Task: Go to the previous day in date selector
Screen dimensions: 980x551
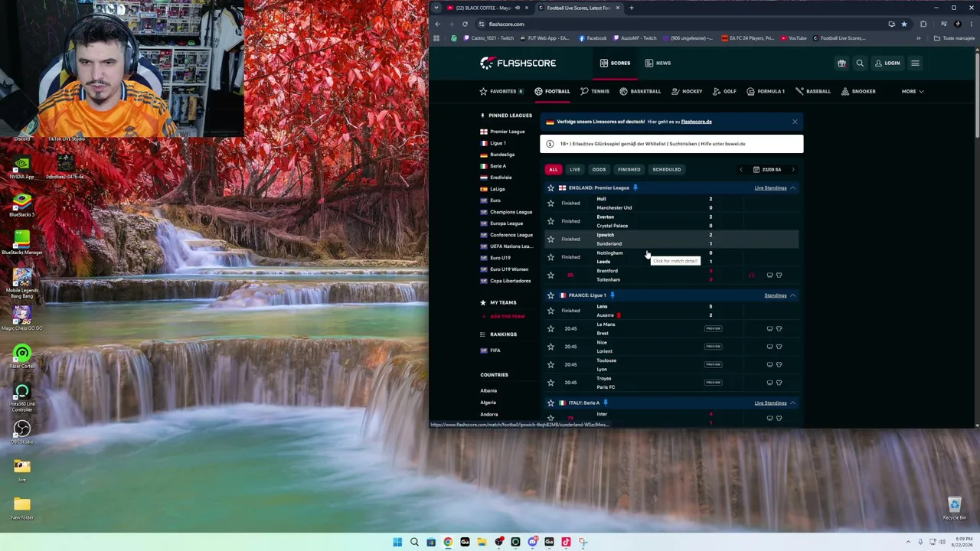Action: click(x=740, y=169)
